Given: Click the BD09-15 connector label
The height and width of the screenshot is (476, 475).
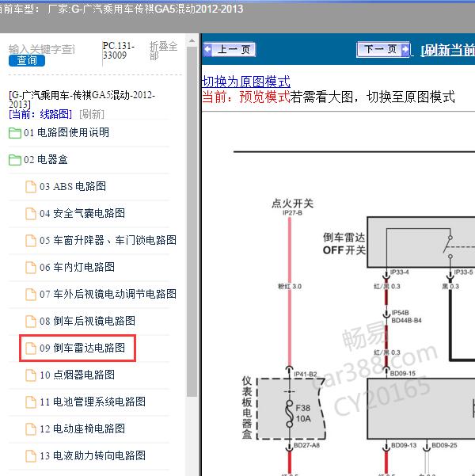Looking at the screenshot, I should (x=402, y=373).
